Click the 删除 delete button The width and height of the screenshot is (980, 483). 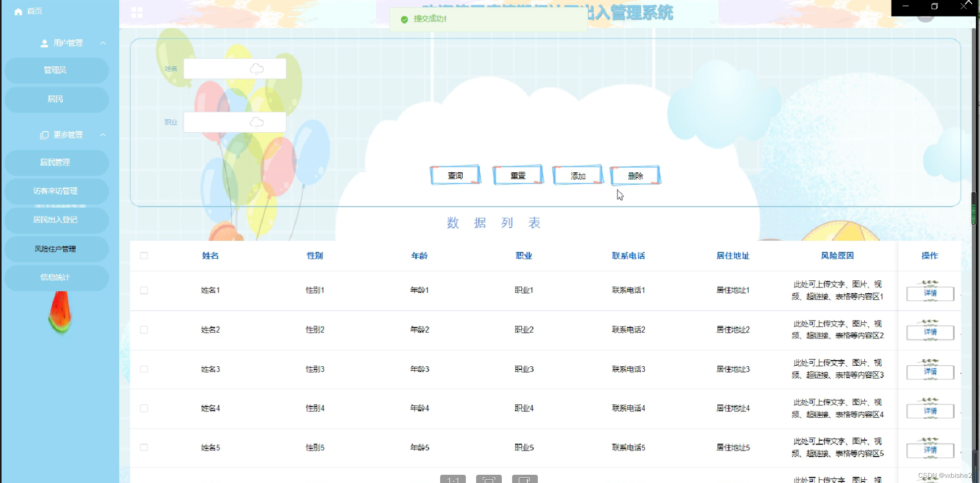click(x=636, y=176)
